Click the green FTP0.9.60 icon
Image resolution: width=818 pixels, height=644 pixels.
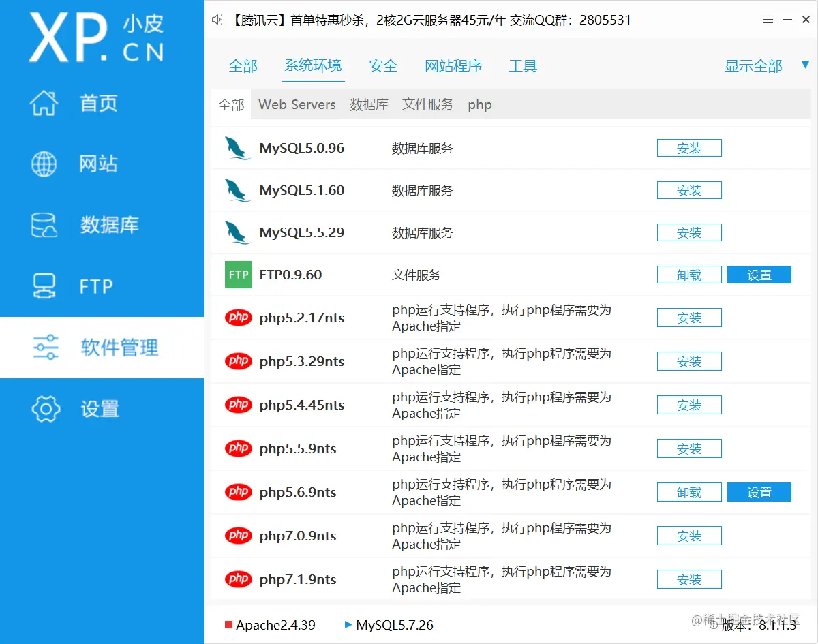pos(239,275)
